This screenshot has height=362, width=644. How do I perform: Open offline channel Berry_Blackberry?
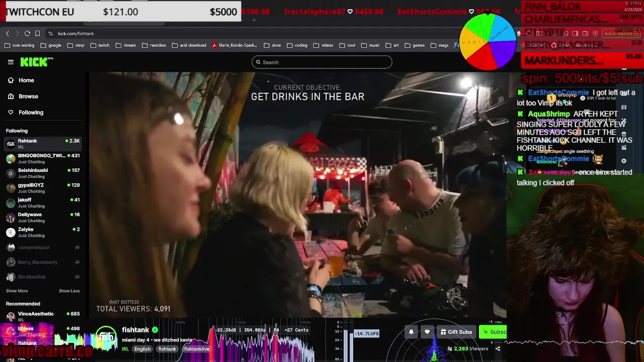[43, 262]
